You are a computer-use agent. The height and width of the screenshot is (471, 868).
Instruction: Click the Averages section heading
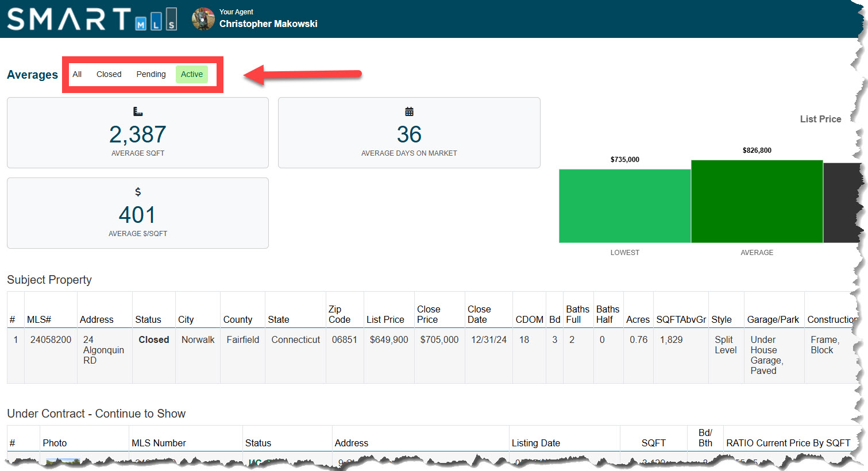click(x=32, y=75)
